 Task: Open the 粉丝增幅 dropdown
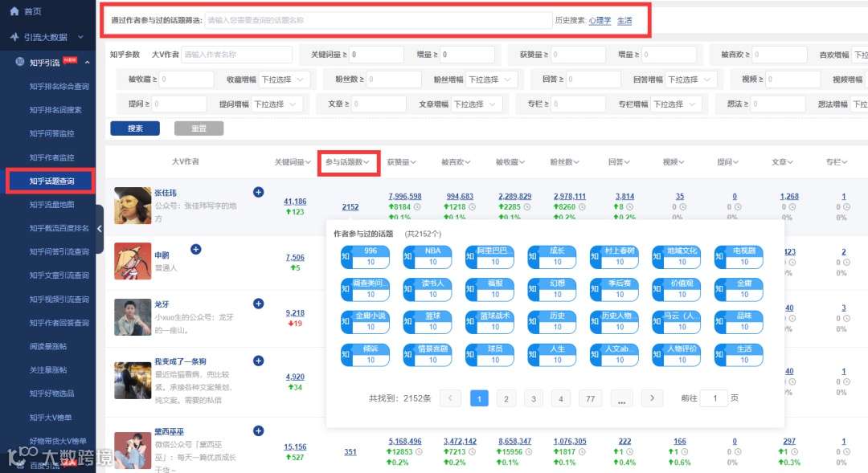click(x=490, y=80)
